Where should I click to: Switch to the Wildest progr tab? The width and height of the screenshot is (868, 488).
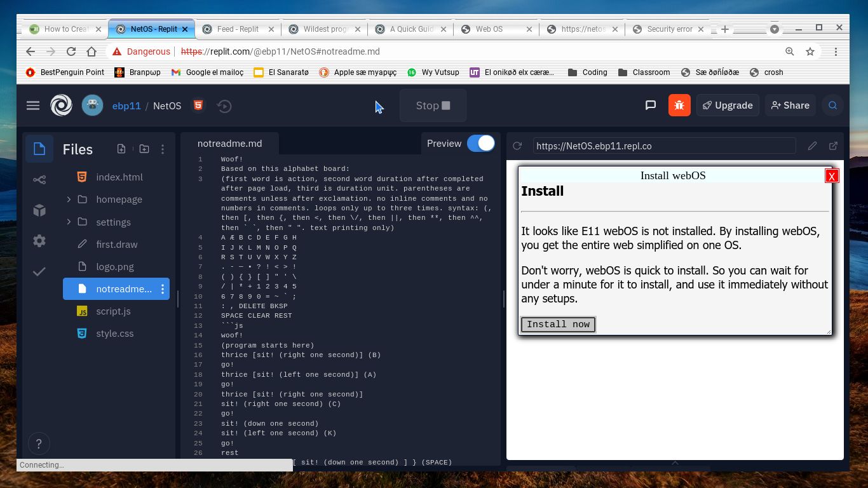324,29
